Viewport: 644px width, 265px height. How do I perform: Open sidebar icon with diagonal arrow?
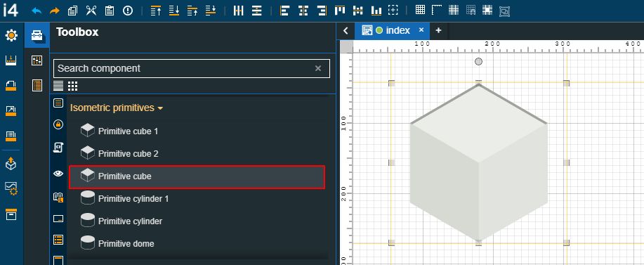(x=11, y=110)
